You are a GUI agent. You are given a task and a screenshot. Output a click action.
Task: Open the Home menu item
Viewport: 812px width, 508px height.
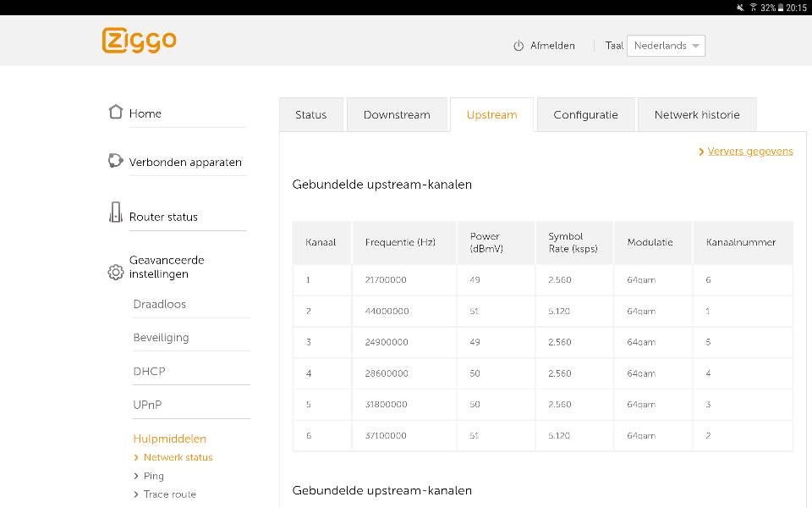[145, 113]
